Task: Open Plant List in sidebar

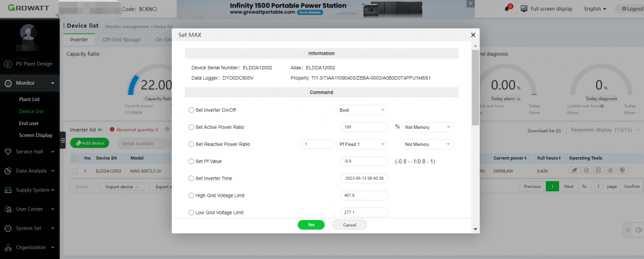Action: click(x=29, y=99)
